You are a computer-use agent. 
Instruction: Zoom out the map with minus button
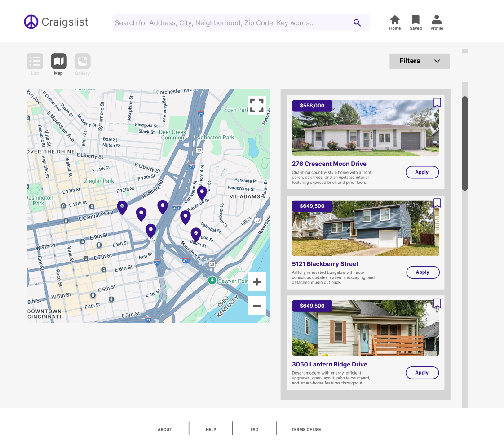point(256,306)
